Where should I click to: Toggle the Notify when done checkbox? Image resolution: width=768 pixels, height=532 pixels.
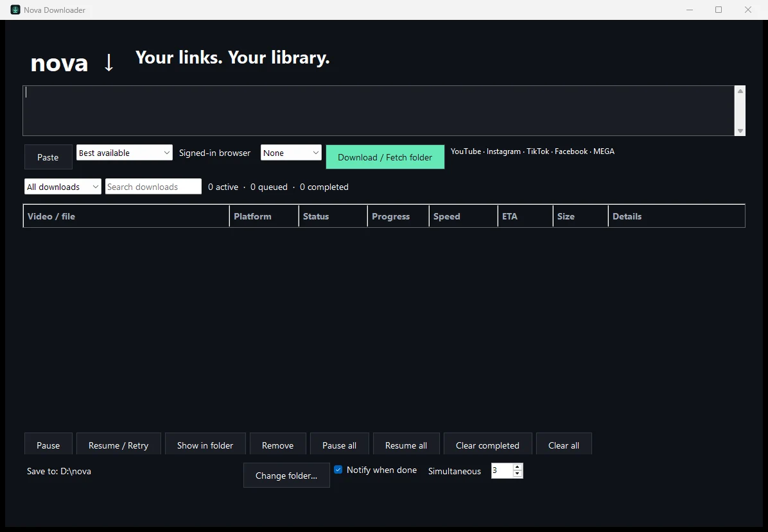[338, 470]
